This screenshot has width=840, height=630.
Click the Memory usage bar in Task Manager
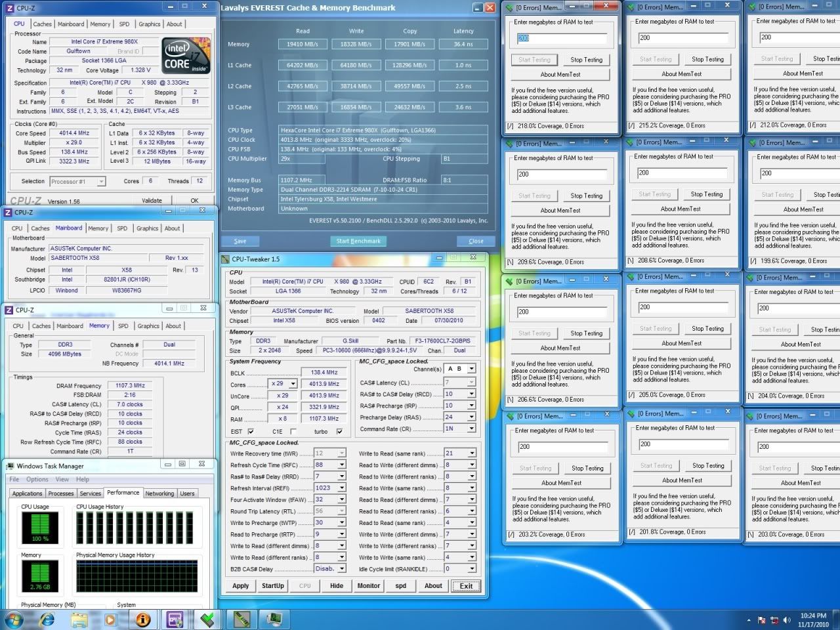click(x=39, y=576)
